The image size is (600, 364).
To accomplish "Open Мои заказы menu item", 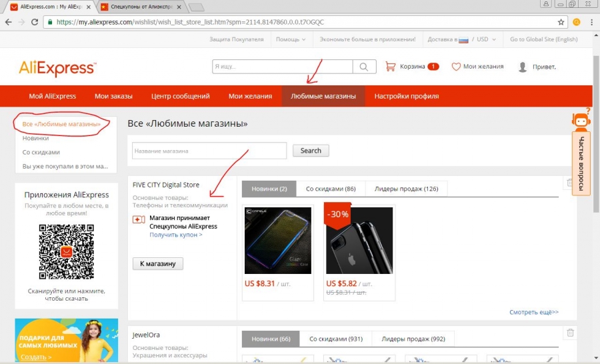I will (113, 96).
